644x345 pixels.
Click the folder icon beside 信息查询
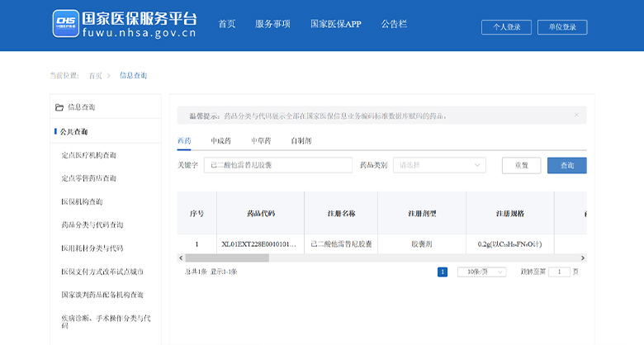pos(59,107)
